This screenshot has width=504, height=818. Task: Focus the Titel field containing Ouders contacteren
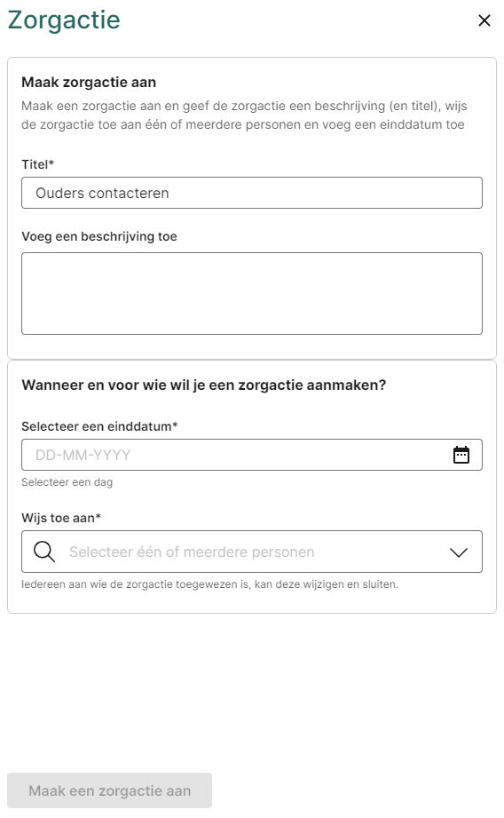[252, 193]
